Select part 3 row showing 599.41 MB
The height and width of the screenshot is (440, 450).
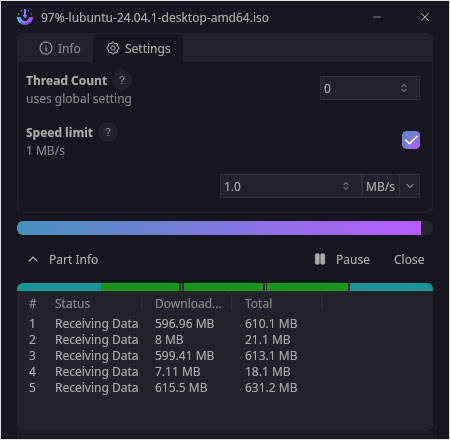pyautogui.click(x=225, y=355)
